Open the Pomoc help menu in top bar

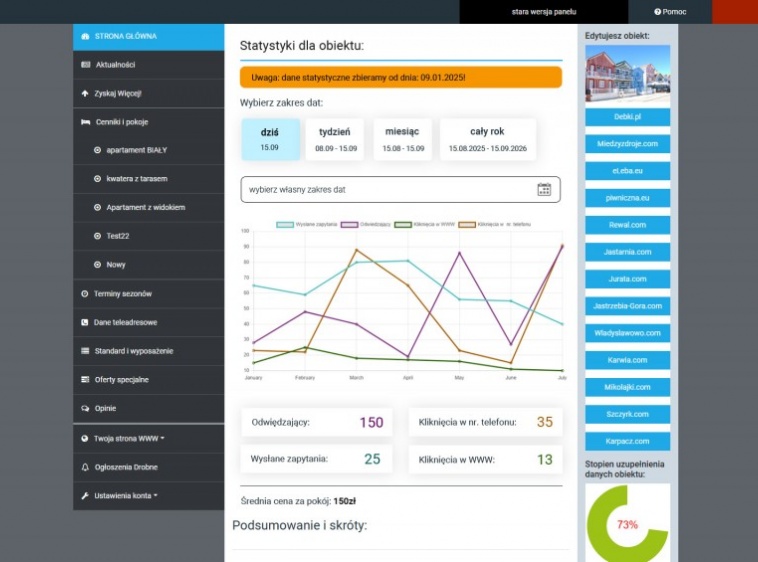670,12
